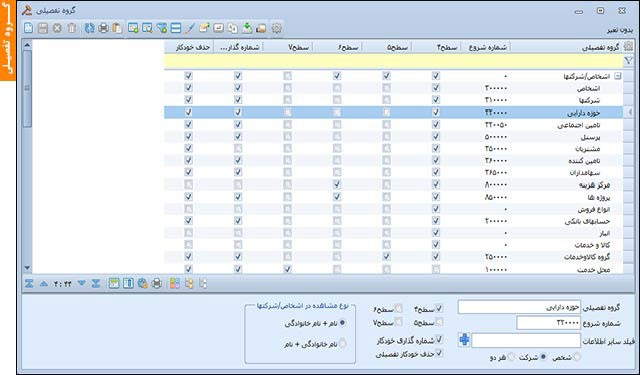Toggle سطح۴ checkbox in details panel
This screenshot has width=640, height=375.
439,308
